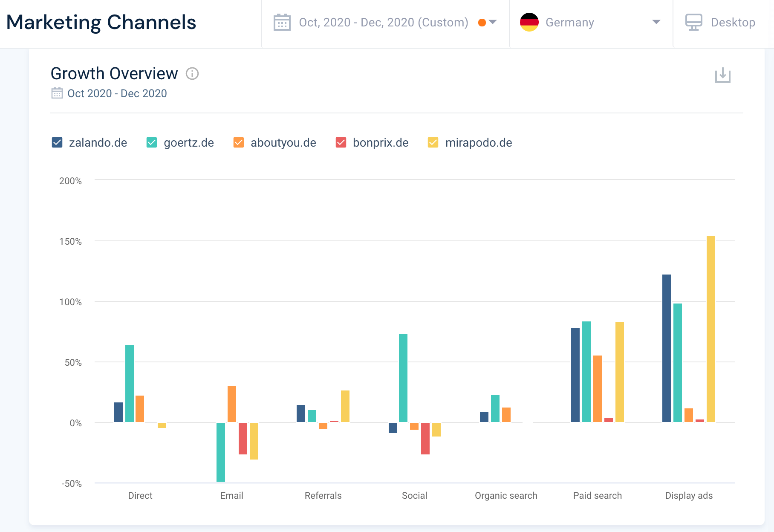Image resolution: width=774 pixels, height=532 pixels.
Task: Uncheck the zalando.de checkbox
Action: click(57, 142)
